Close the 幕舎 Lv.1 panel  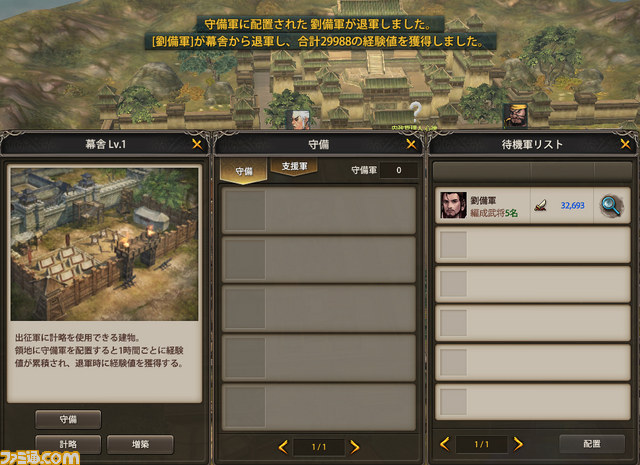click(x=197, y=144)
